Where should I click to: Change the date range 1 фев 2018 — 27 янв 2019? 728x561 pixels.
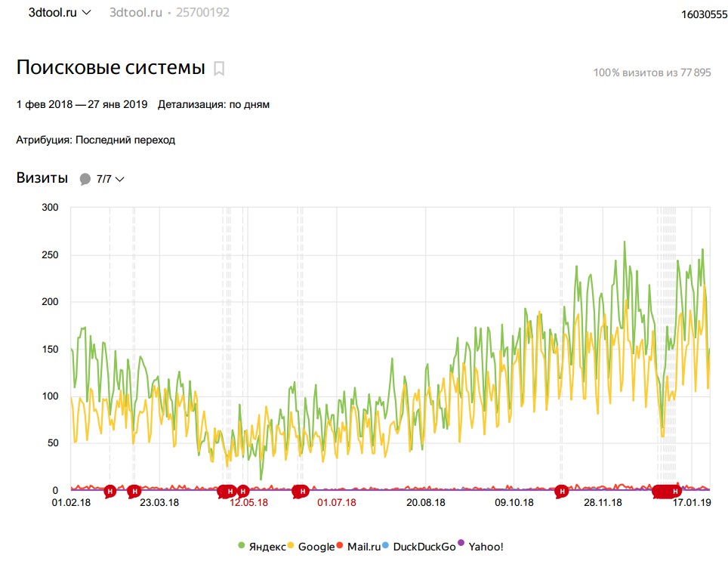click(x=82, y=104)
